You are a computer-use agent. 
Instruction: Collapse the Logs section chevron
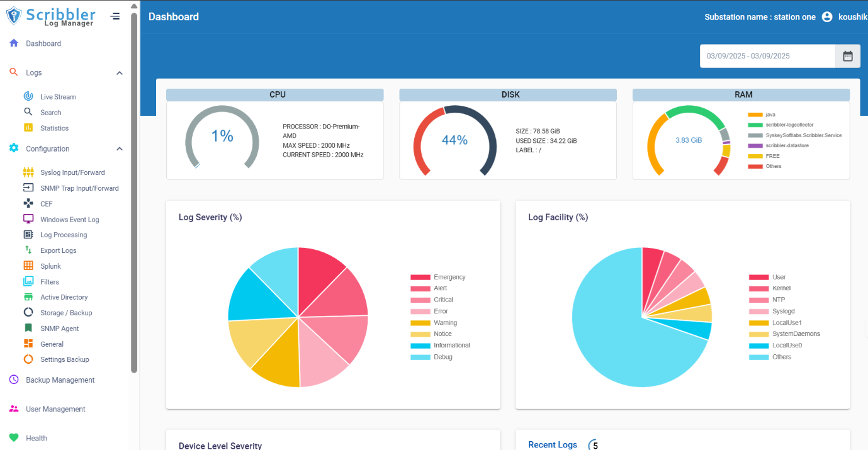tap(119, 72)
